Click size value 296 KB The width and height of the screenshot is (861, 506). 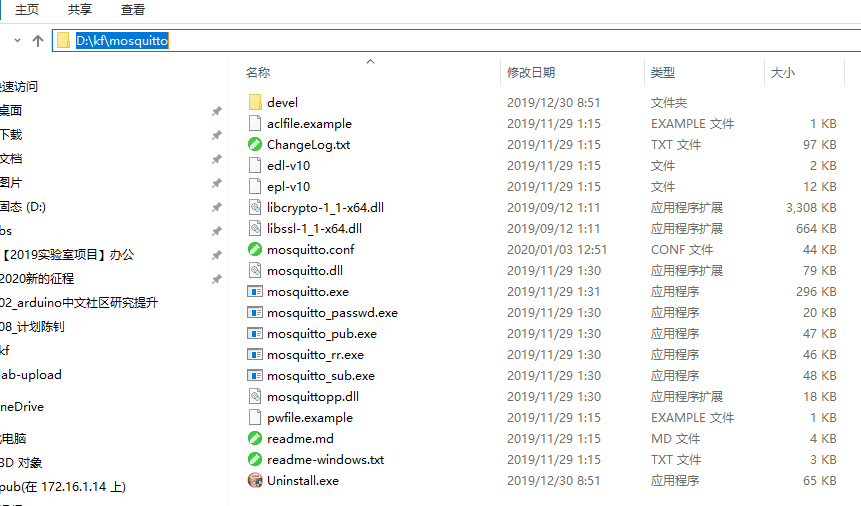click(817, 292)
